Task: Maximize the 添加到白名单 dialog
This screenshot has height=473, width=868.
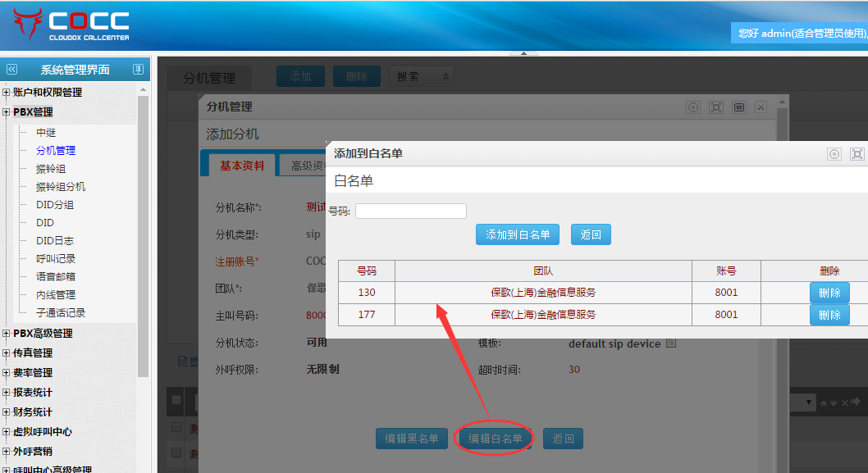Action: (x=857, y=153)
